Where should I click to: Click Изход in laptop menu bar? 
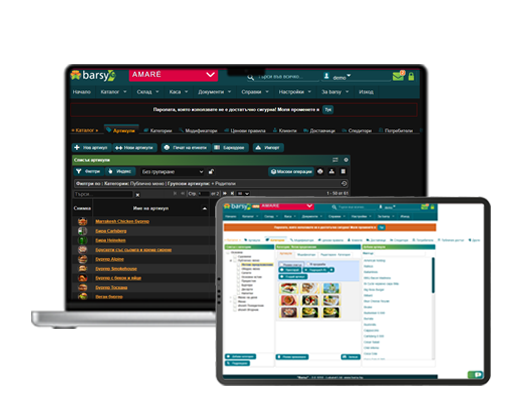coord(366,92)
